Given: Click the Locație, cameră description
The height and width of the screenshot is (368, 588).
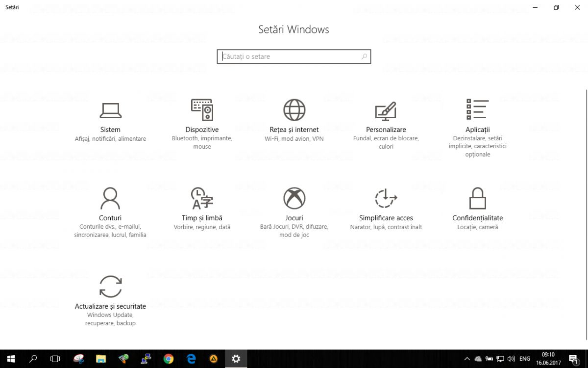Looking at the screenshot, I should pos(477,227).
